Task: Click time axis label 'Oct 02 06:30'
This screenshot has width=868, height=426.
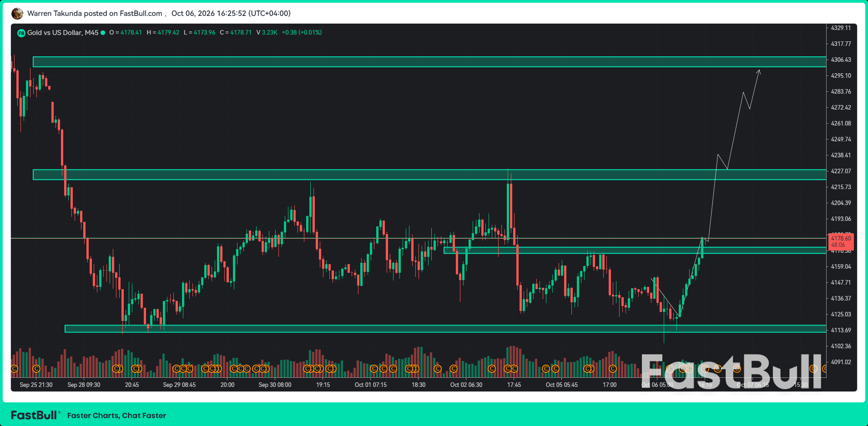Action: (x=466, y=385)
